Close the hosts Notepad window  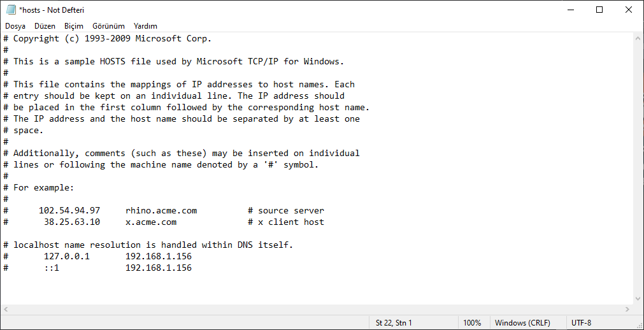pyautogui.click(x=629, y=10)
